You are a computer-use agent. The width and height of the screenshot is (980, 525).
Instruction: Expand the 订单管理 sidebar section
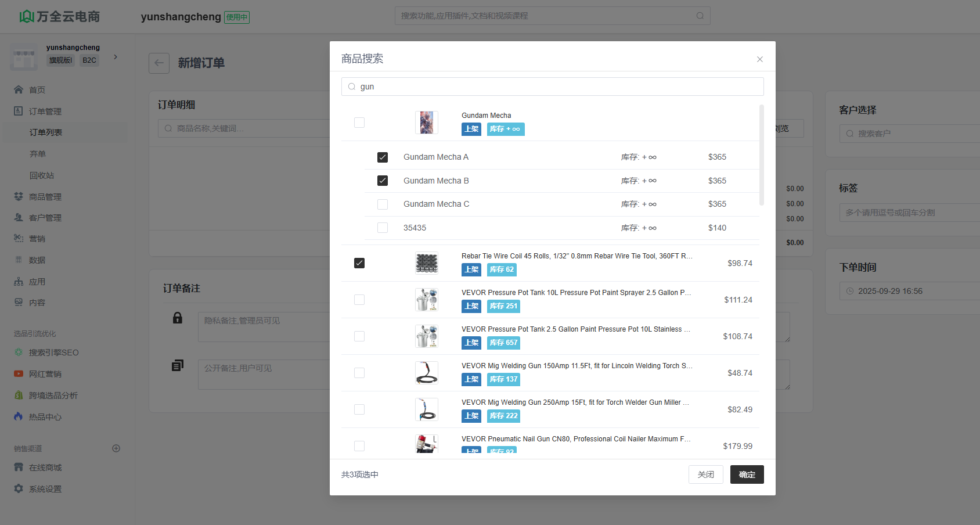pos(45,111)
